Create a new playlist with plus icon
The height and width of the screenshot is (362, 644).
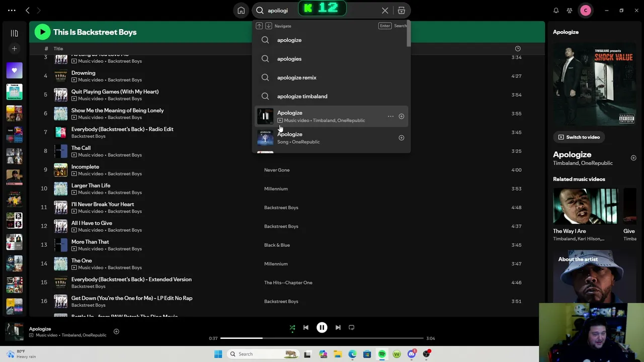14,49
